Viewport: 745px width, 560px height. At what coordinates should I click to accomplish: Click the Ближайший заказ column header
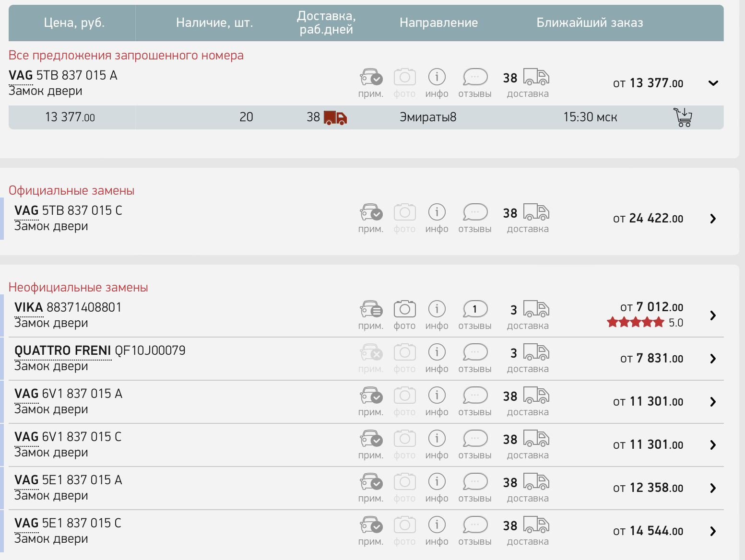(590, 23)
